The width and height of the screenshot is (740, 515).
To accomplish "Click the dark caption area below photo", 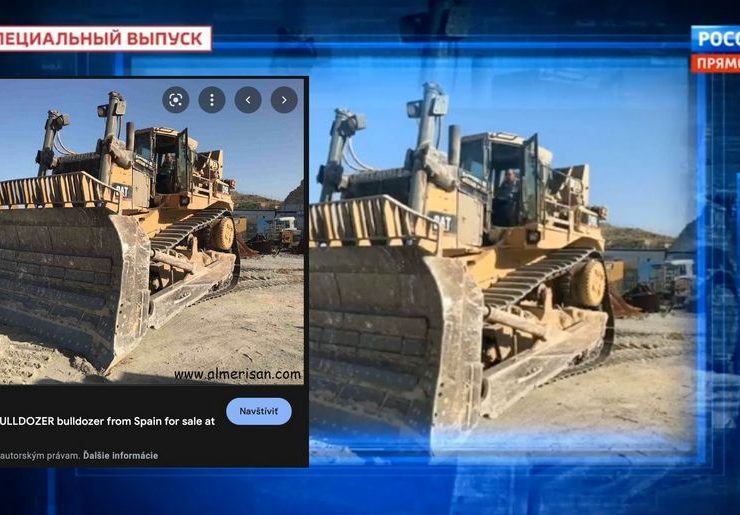I will coord(150,440).
